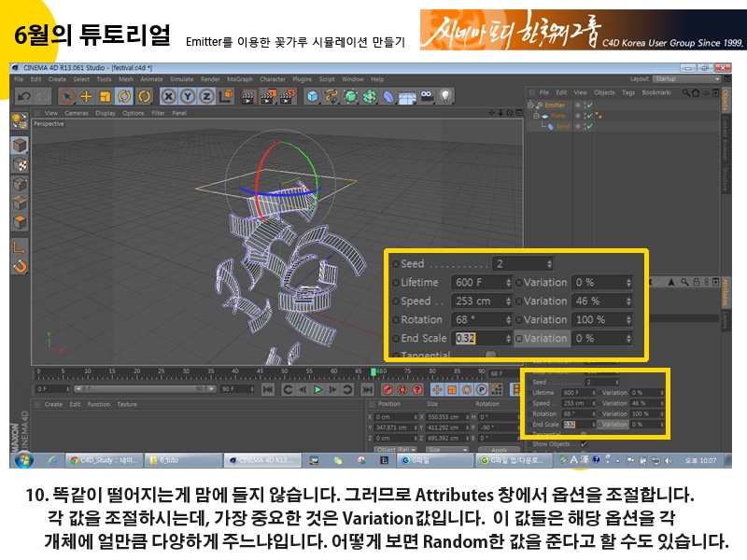Screen dimensions: 747x560
Task: Collapse the Plane object tree node
Action: click(536, 115)
